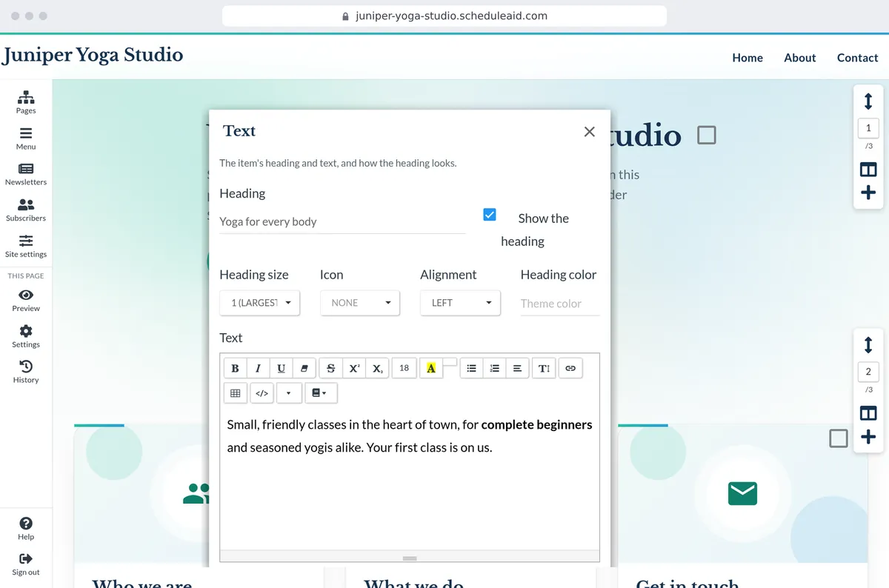This screenshot has height=588, width=889.
Task: Insert a link with the chain icon
Action: [570, 368]
